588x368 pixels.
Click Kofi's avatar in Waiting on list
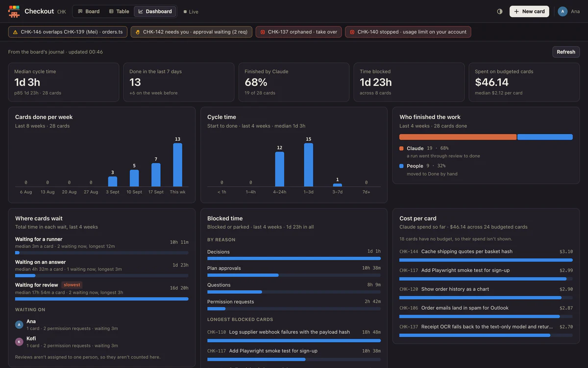(x=19, y=342)
